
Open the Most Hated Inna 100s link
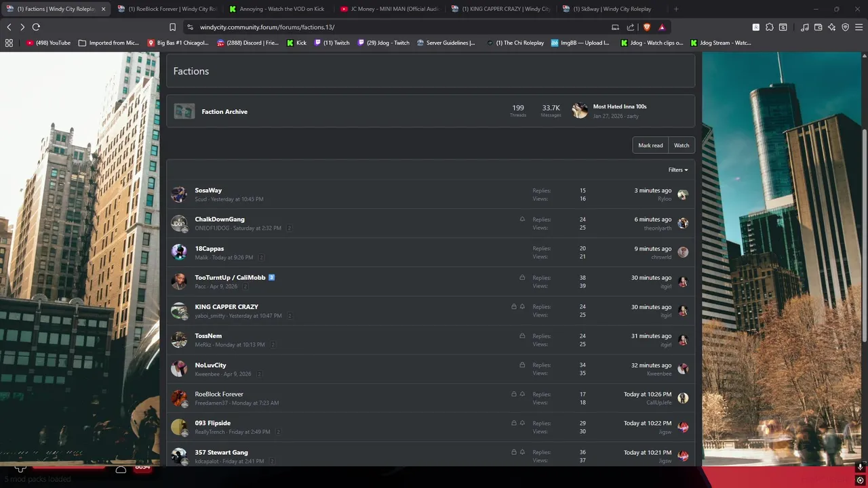[619, 106]
